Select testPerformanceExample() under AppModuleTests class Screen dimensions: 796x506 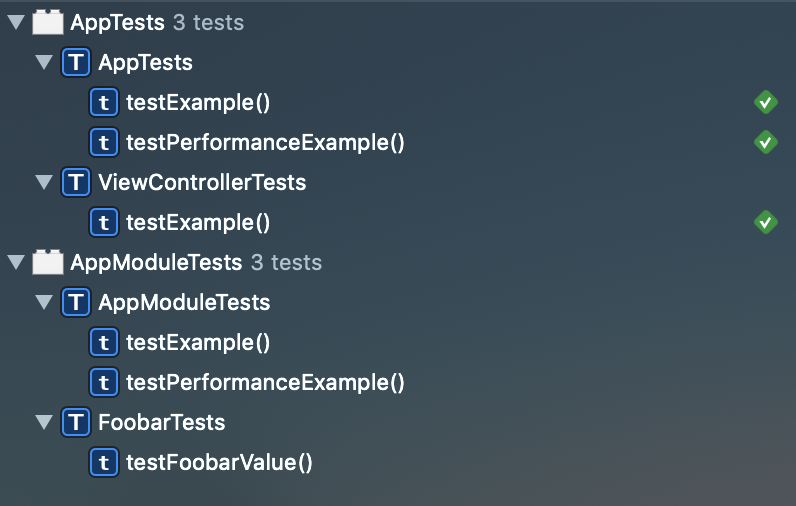[x=265, y=382]
